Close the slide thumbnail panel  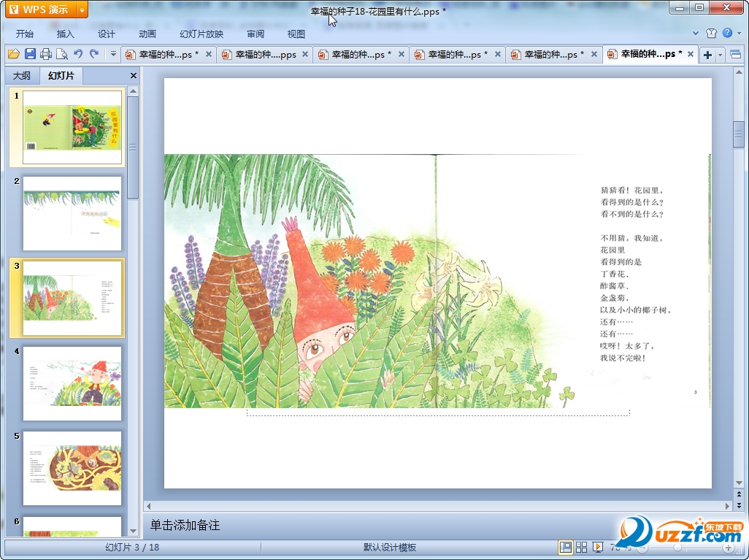pos(134,75)
